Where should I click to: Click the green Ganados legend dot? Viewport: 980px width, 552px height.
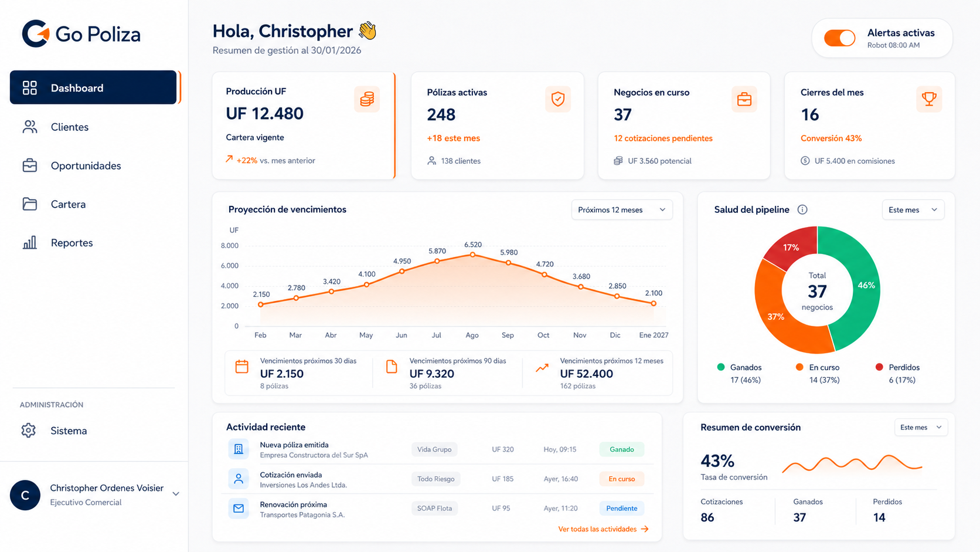coord(721,367)
